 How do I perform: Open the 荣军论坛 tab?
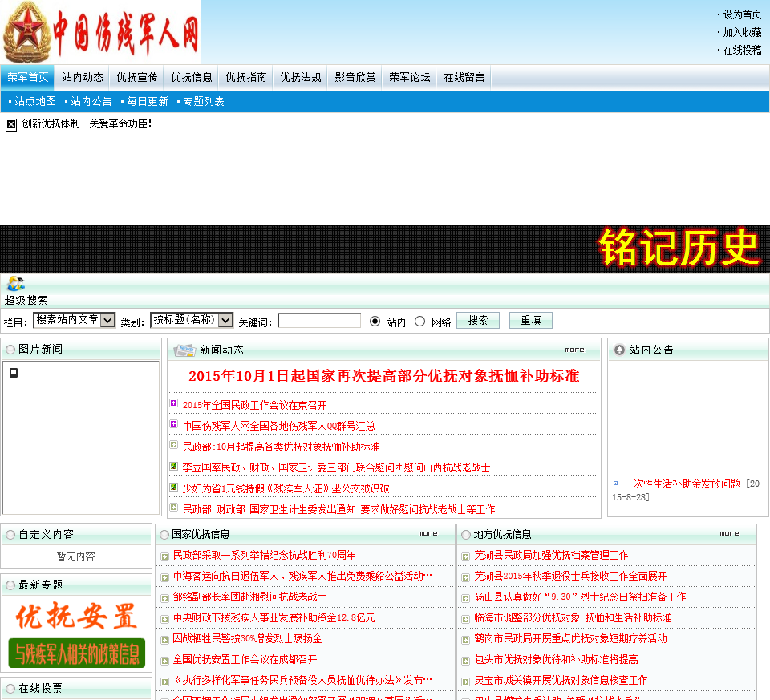[410, 77]
